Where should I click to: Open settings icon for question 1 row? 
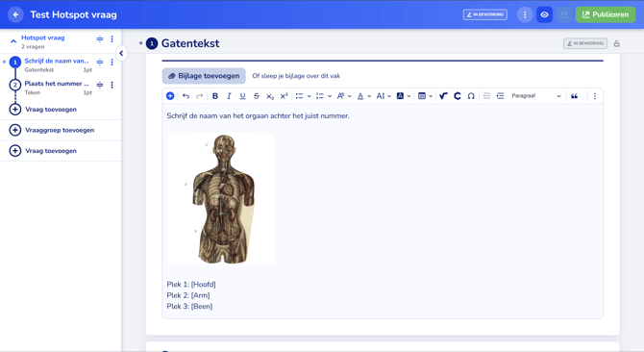(100, 62)
